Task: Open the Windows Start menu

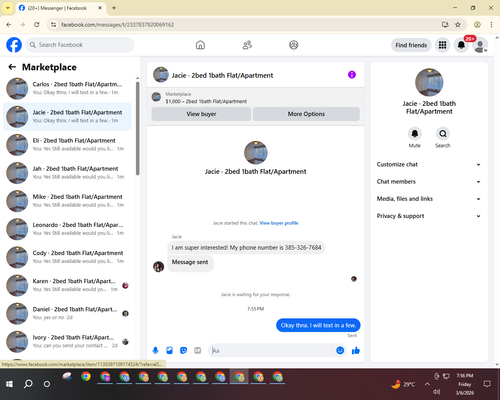Action: pyautogui.click(x=9, y=384)
